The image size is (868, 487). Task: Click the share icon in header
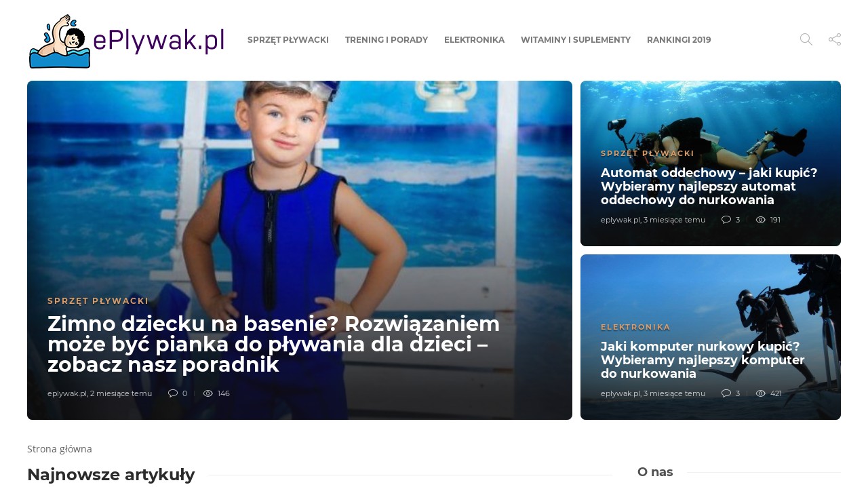click(x=835, y=39)
